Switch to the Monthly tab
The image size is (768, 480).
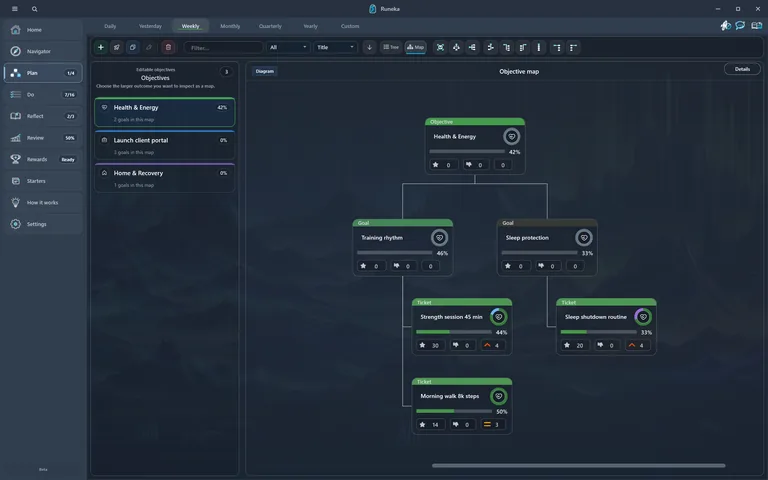[230, 26]
